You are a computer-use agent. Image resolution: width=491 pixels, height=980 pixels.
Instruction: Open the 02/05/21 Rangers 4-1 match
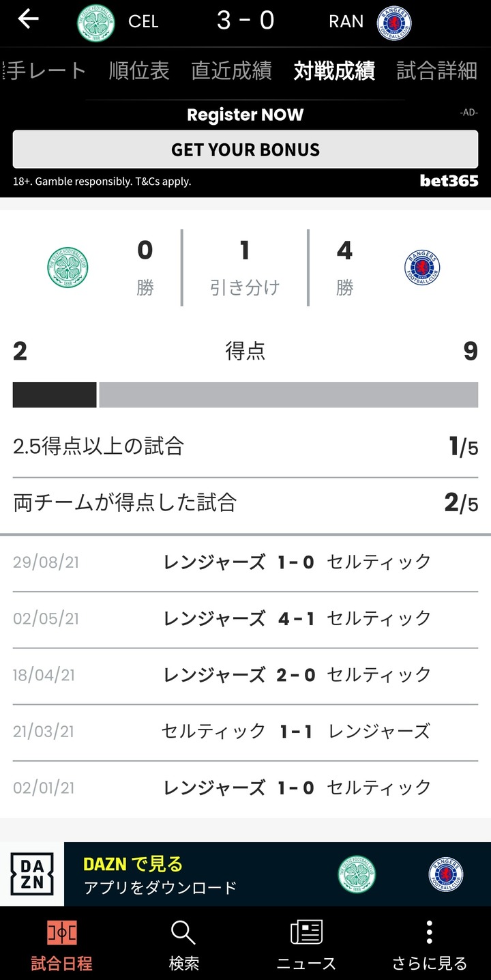click(245, 619)
